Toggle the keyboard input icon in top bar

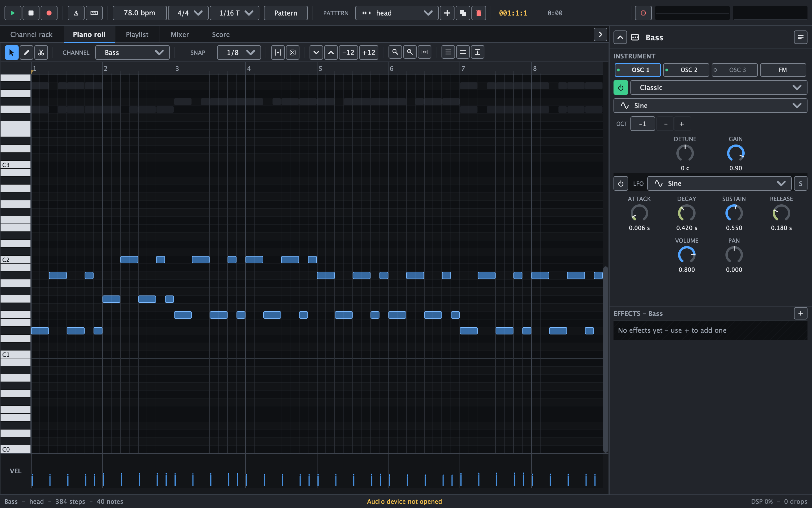tap(94, 13)
